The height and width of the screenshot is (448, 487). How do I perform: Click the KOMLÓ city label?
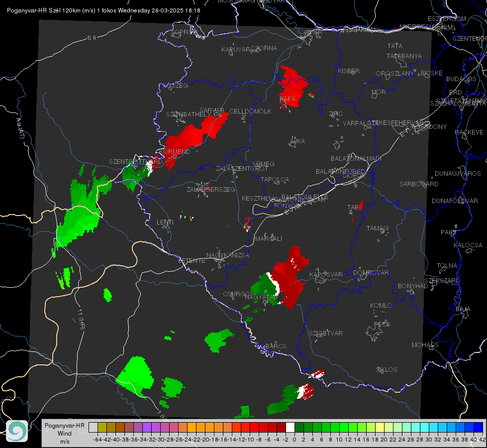click(381, 306)
